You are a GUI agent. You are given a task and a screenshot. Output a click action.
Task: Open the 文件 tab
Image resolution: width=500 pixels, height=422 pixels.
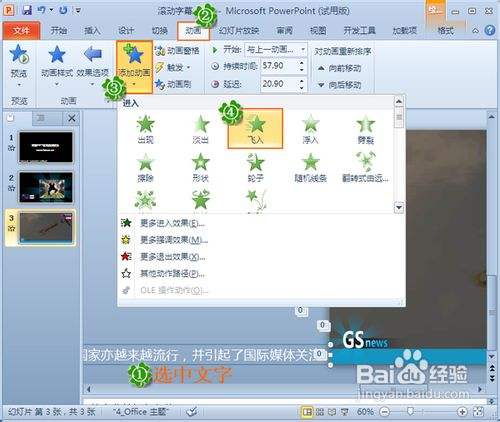pyautogui.click(x=21, y=31)
